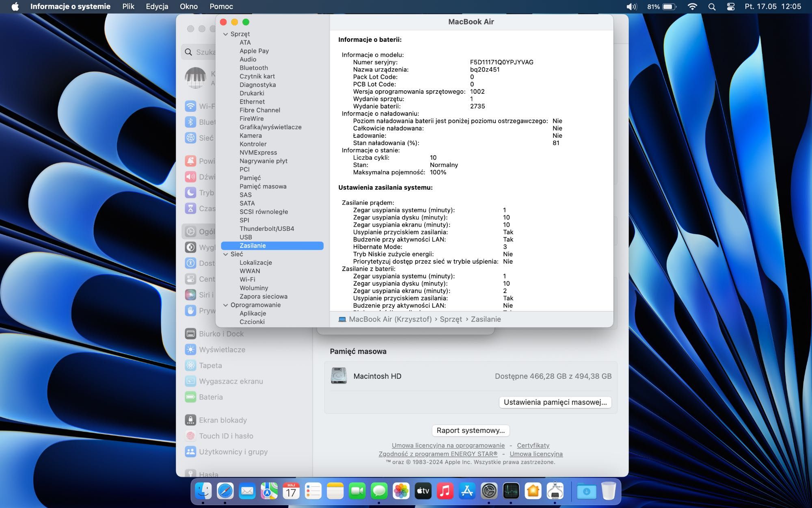Image resolution: width=812 pixels, height=508 pixels.
Task: Click the Settings search field
Action: tap(199, 52)
